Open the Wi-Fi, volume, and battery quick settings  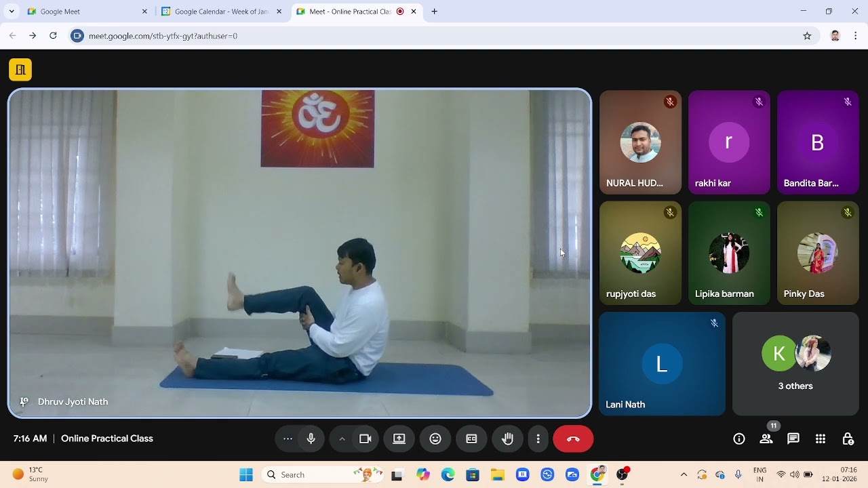pos(795,474)
